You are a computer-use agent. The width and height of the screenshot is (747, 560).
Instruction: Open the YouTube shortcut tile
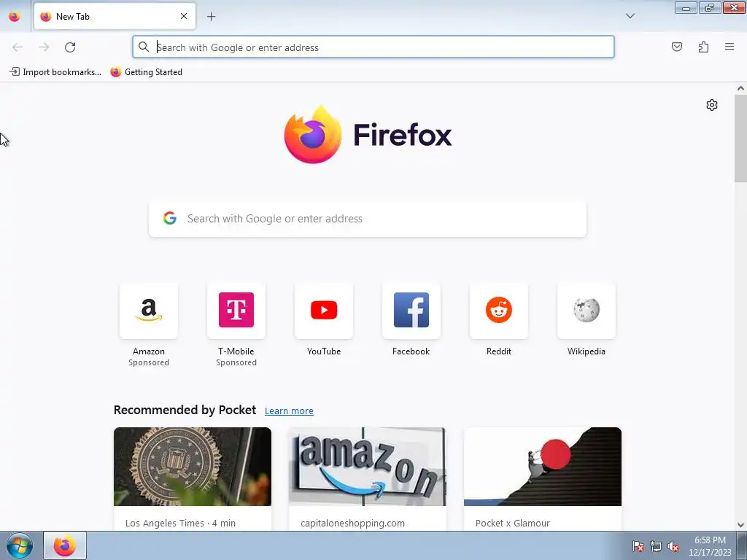pyautogui.click(x=324, y=311)
